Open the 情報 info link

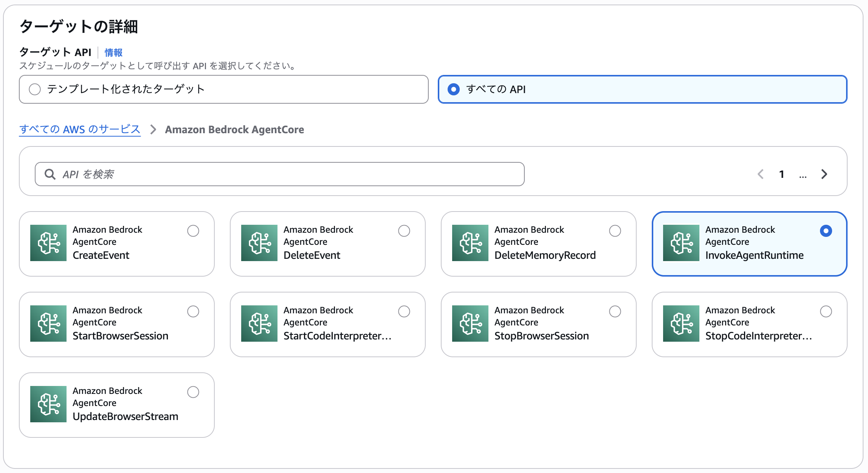click(x=113, y=53)
